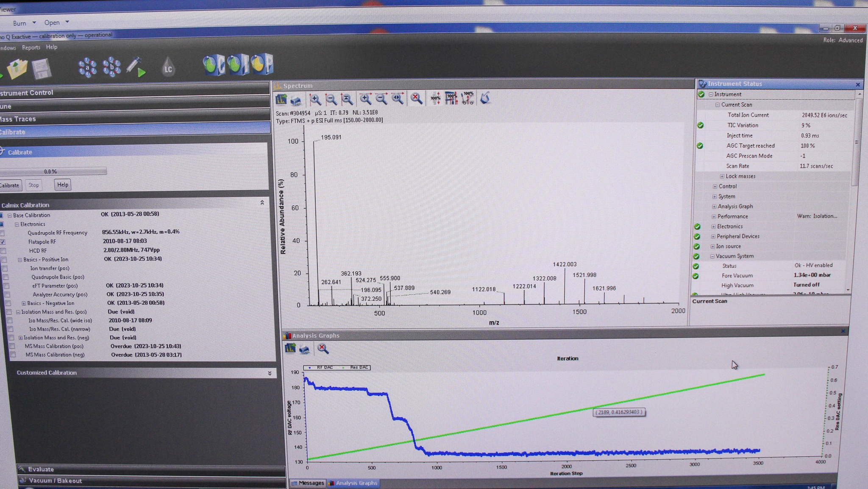Uncheck the Flatapole RF checkbox

pyautogui.click(x=3, y=242)
